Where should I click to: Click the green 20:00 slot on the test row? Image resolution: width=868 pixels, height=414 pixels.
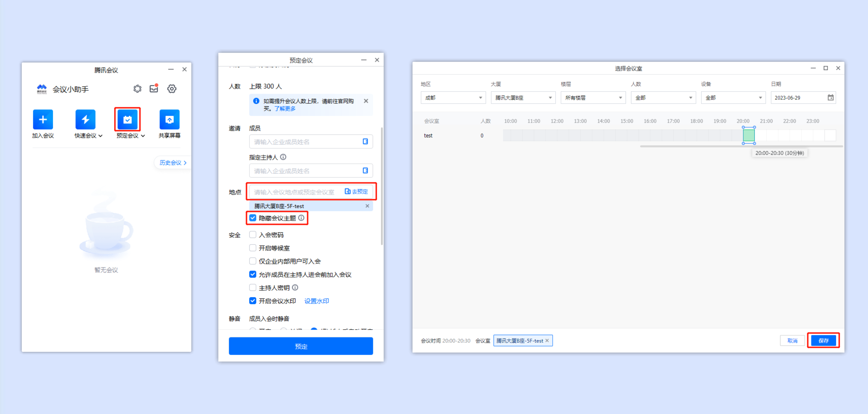(749, 135)
